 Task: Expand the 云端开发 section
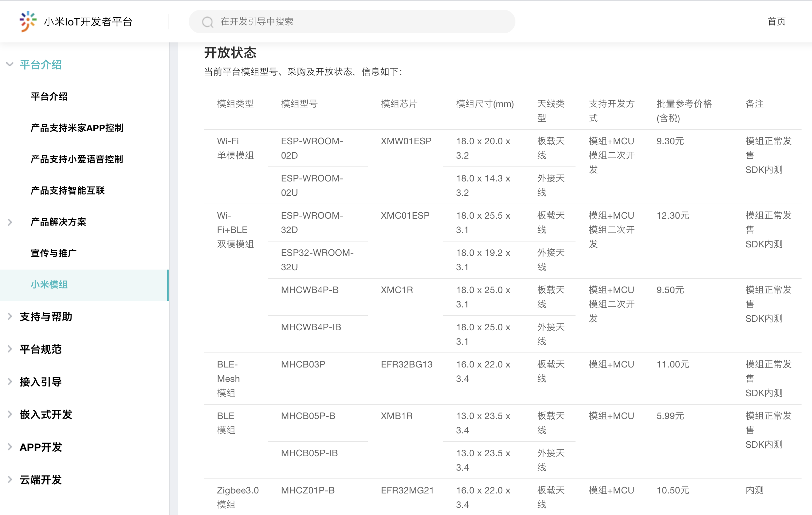(10, 480)
